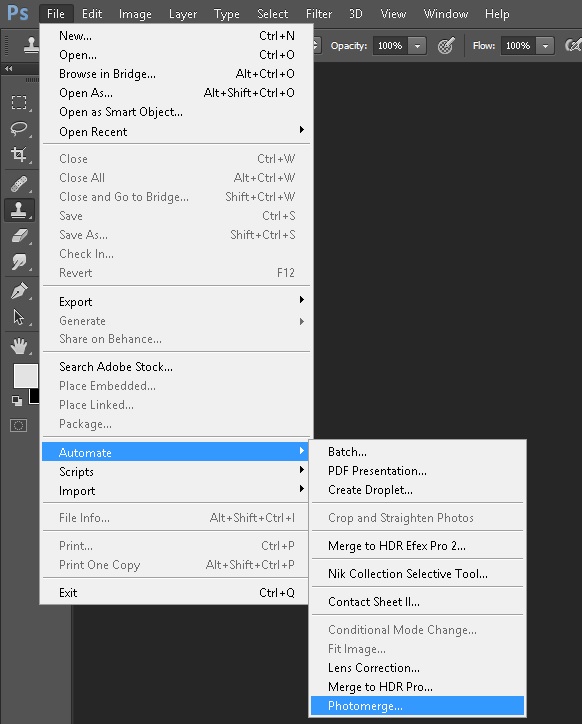Open the Flow percentage dropdown arrow
Image resolution: width=582 pixels, height=724 pixels.
click(545, 46)
